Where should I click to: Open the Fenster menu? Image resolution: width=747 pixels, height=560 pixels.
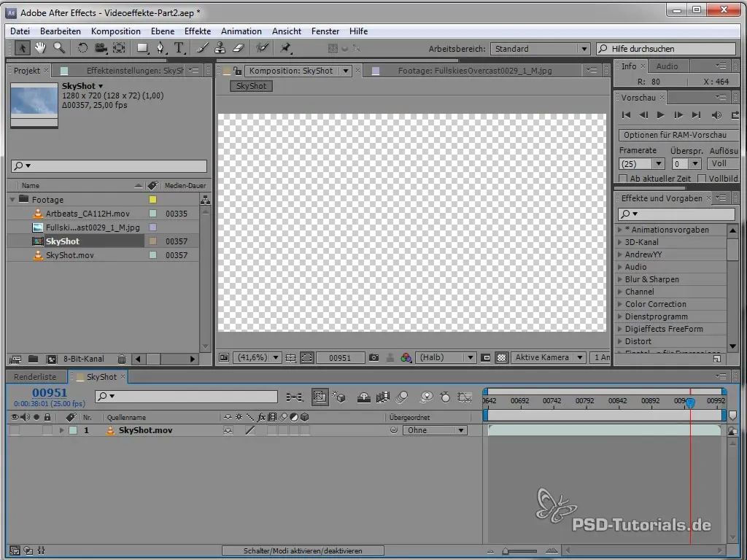(x=325, y=31)
